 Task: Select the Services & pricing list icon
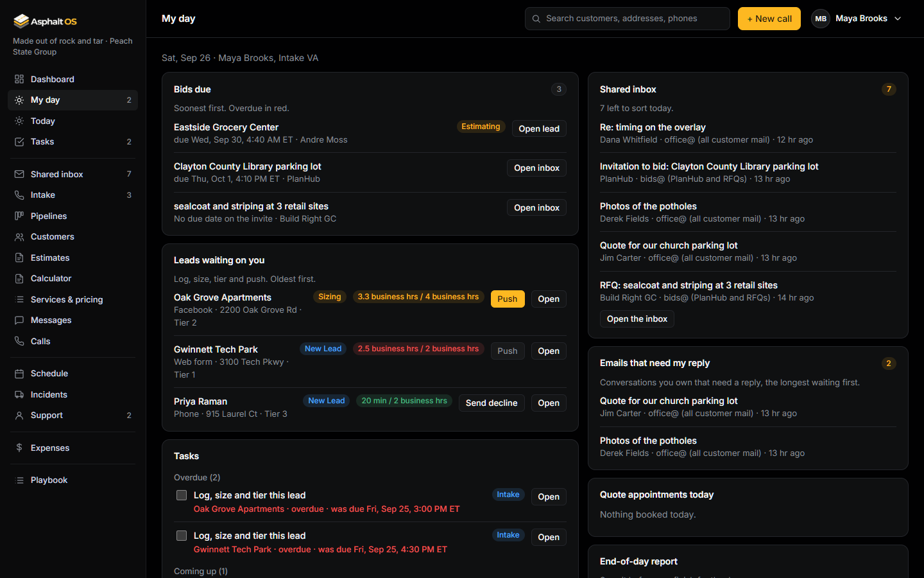tap(19, 299)
